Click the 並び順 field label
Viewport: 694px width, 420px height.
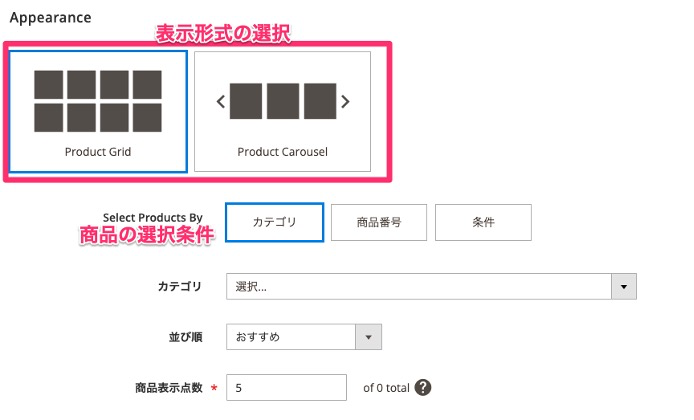(184, 337)
